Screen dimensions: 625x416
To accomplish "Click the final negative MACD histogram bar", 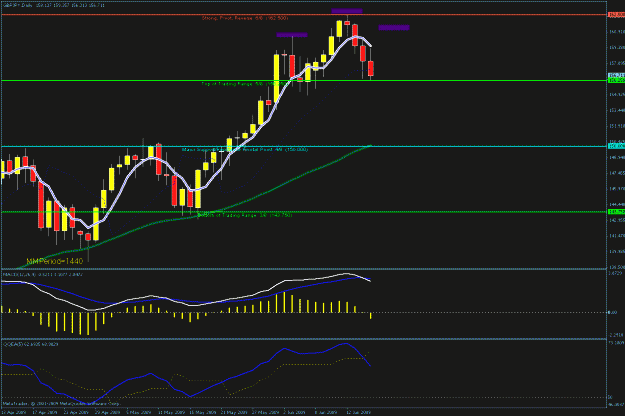I will (371, 316).
